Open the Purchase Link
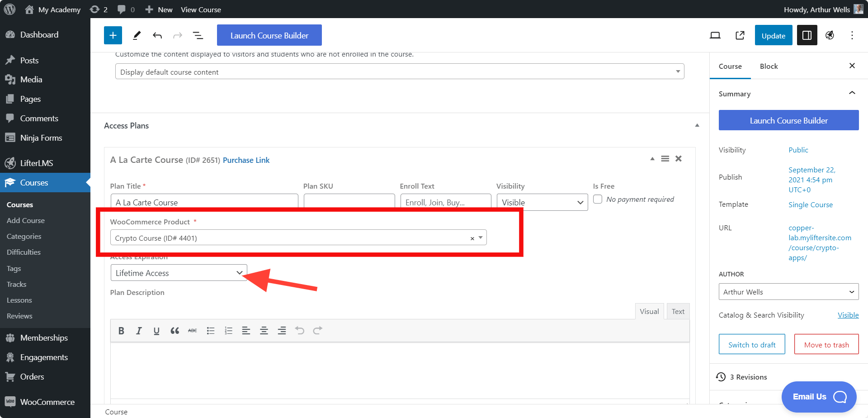868x418 pixels. pos(246,160)
